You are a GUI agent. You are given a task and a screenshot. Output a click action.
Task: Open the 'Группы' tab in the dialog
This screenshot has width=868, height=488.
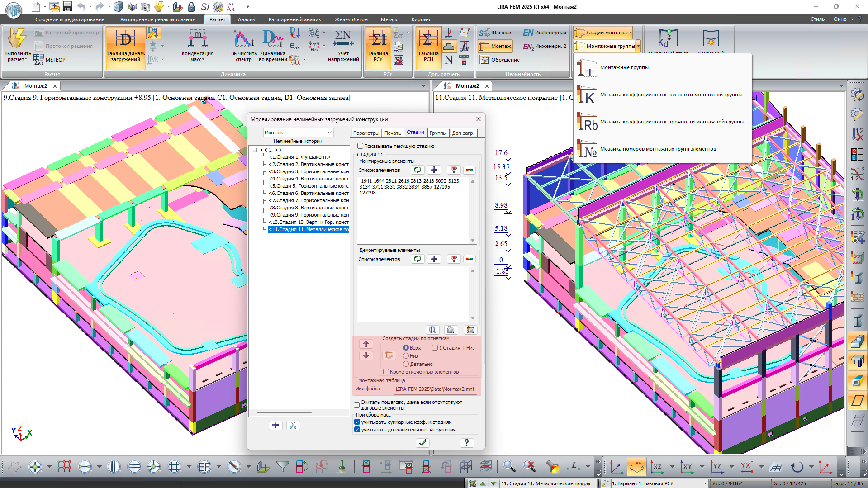[x=438, y=133]
